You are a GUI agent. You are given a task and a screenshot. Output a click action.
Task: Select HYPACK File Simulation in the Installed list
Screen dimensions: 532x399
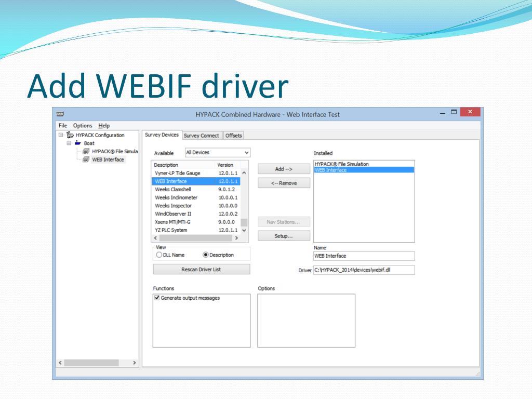click(x=364, y=164)
